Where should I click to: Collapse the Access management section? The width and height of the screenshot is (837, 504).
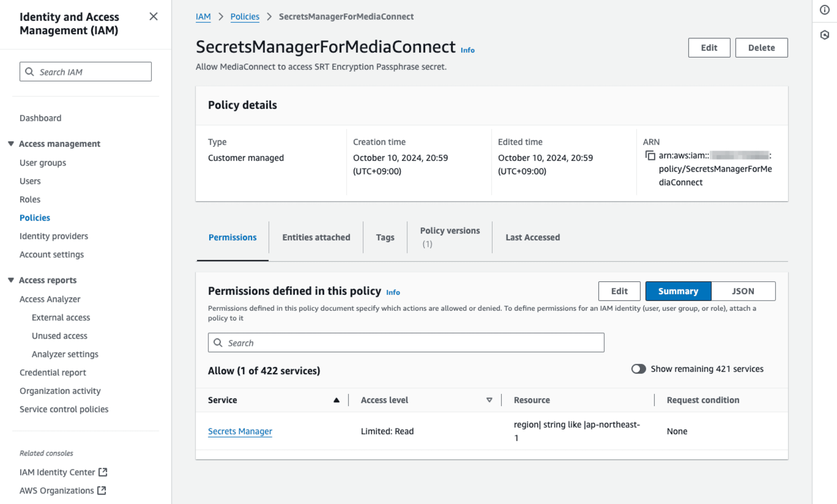11,143
